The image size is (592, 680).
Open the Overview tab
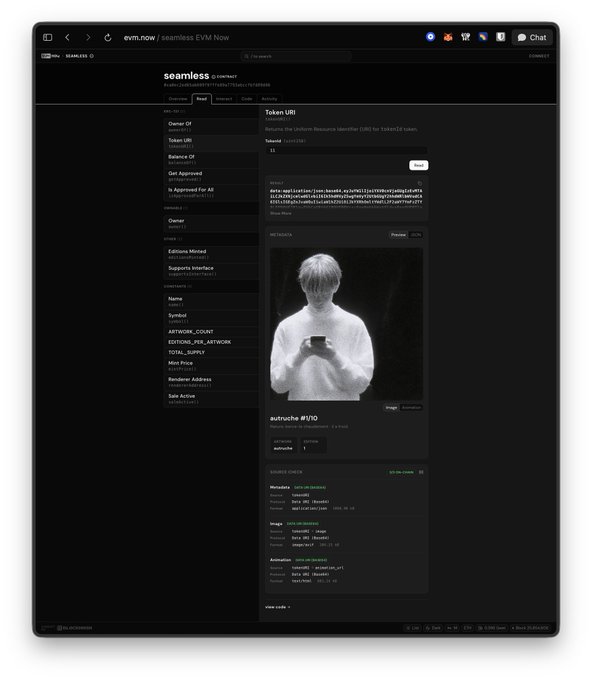178,99
